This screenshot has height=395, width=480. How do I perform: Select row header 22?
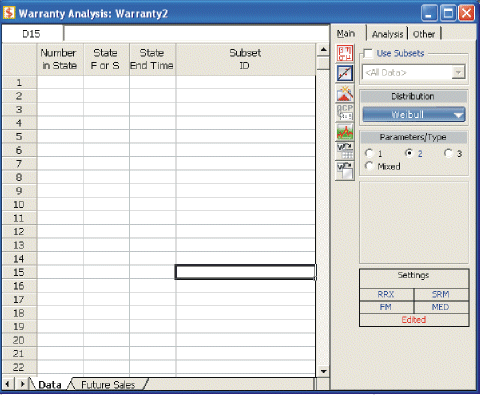[x=19, y=367]
